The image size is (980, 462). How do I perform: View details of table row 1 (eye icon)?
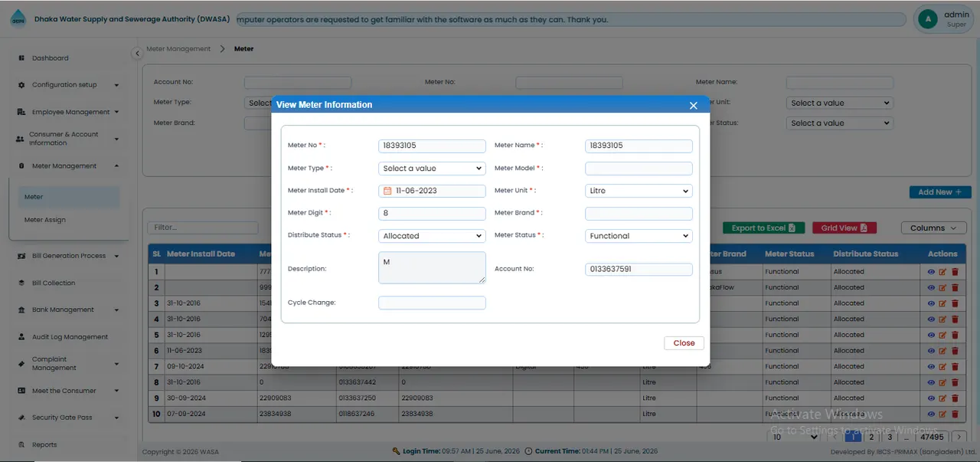point(931,272)
